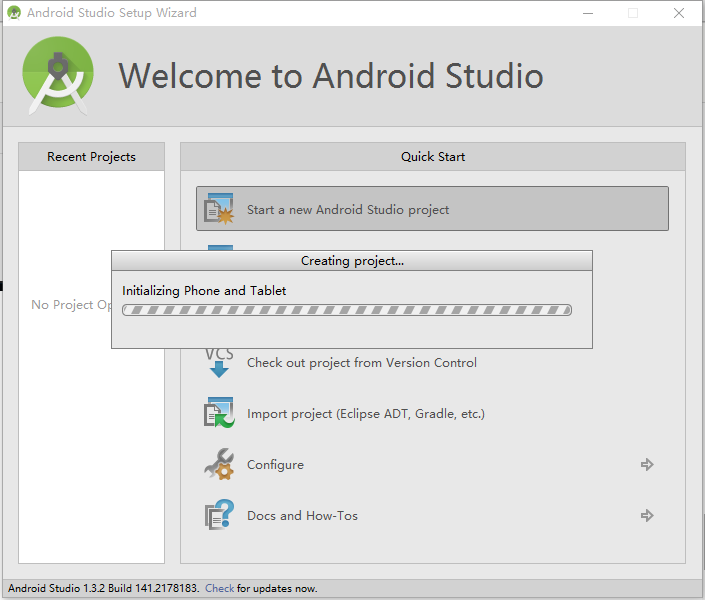Click the Recent Projects header
This screenshot has height=600, width=705.
point(91,157)
